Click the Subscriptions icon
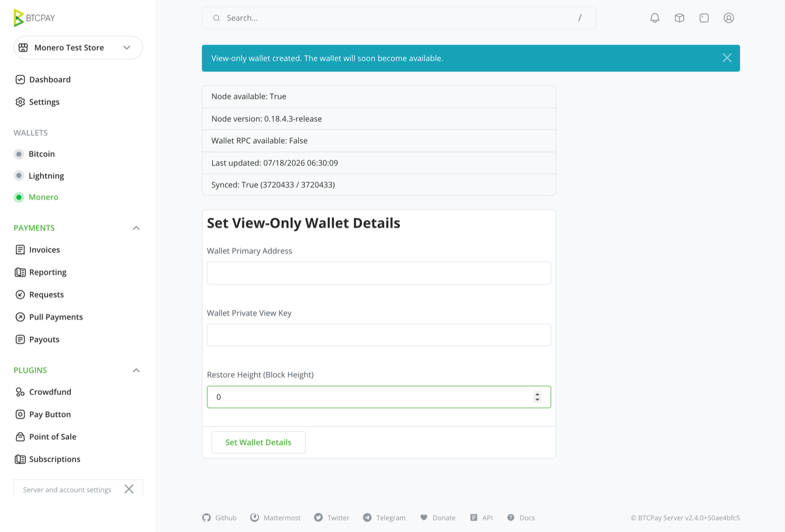 20,459
